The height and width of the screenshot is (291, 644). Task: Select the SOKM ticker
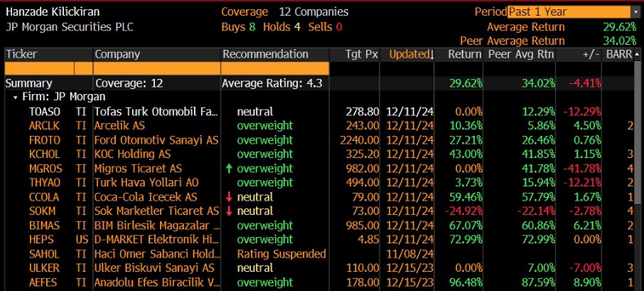[x=43, y=211]
